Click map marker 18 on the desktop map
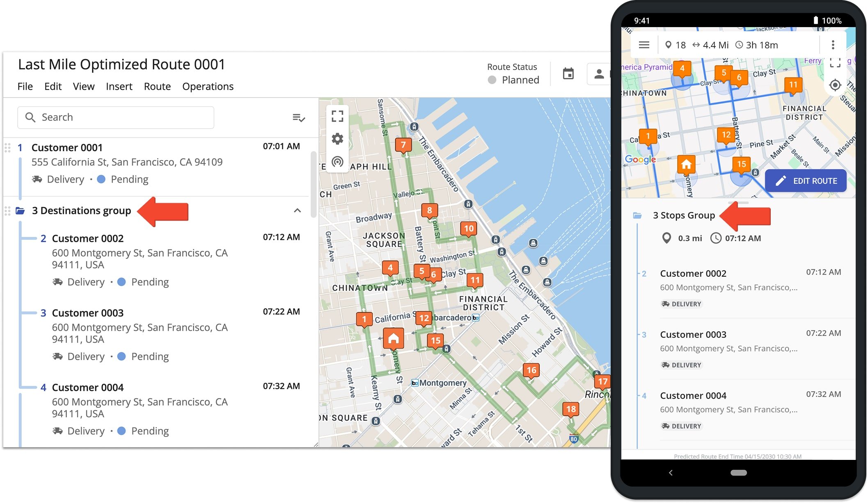868x503 pixels. [571, 410]
